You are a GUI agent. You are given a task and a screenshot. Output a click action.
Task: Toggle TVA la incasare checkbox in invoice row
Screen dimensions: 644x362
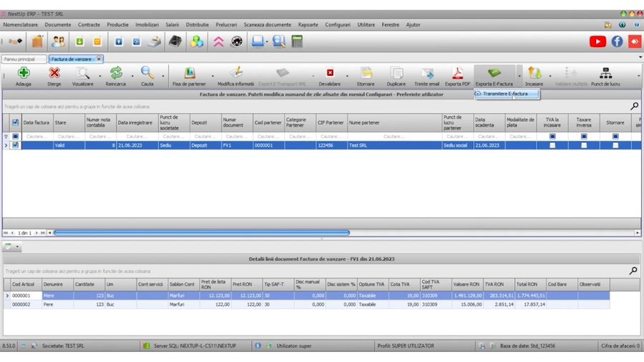[x=552, y=145]
